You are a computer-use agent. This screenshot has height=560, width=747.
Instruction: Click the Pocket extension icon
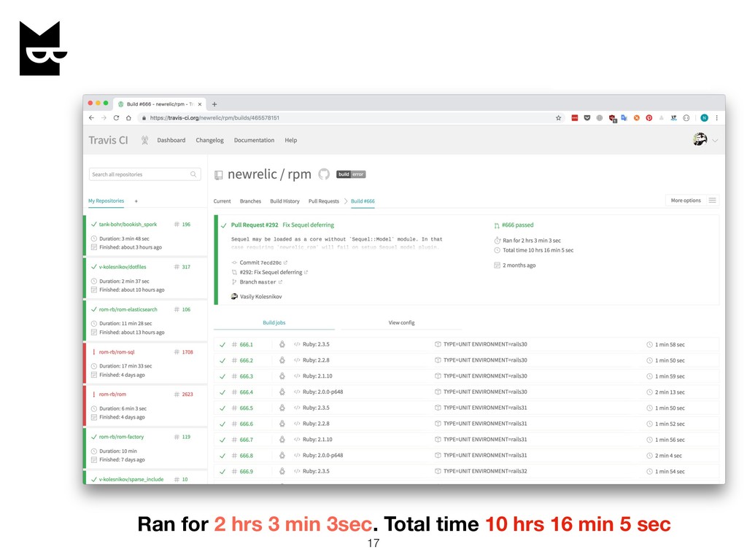(587, 117)
